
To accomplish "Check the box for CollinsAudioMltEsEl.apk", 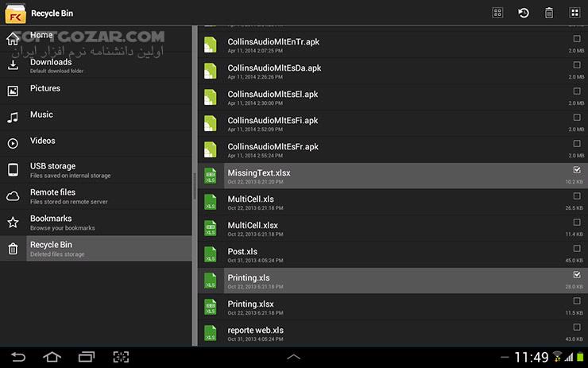I will (577, 91).
